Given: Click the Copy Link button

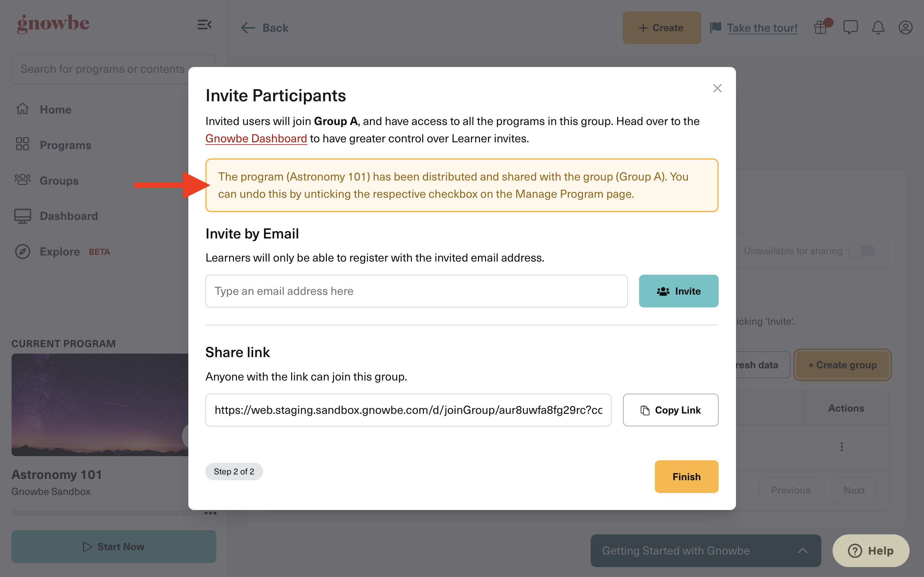Looking at the screenshot, I should 671,410.
